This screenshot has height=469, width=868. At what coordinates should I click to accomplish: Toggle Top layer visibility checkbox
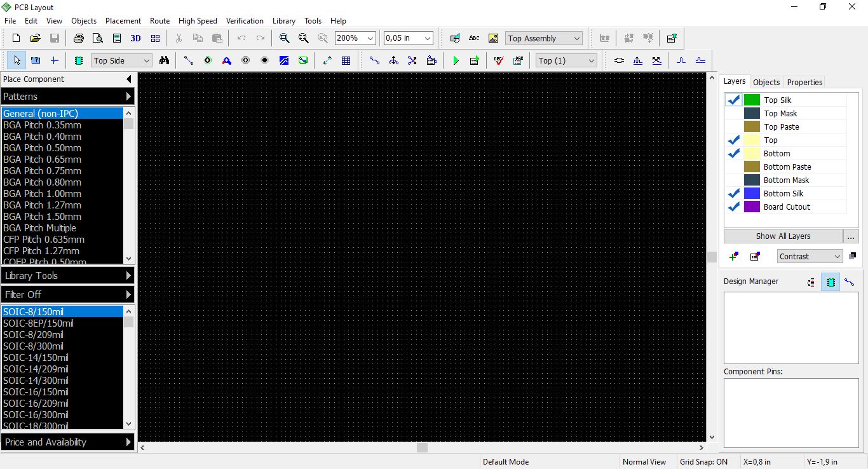[734, 140]
